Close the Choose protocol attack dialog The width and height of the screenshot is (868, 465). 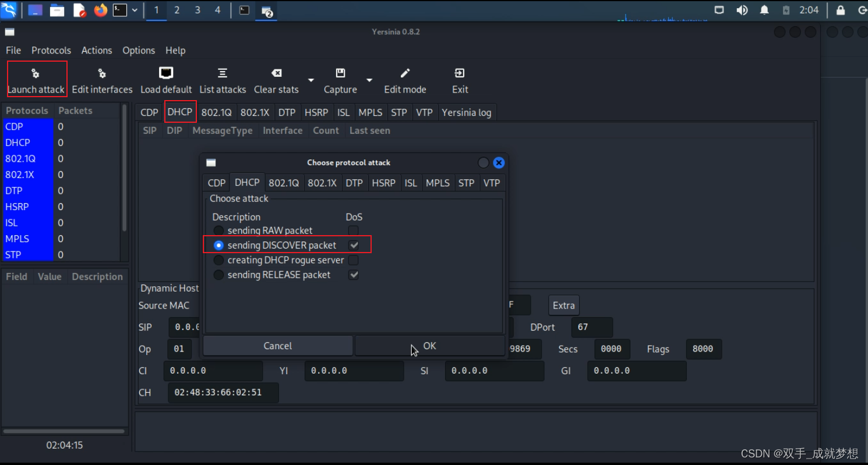499,162
